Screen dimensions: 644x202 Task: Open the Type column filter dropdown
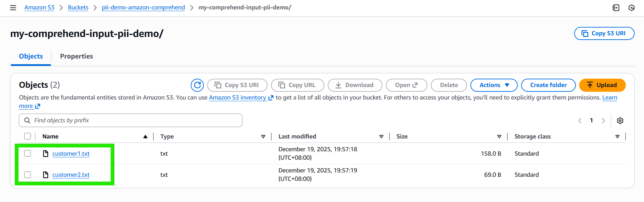click(x=263, y=136)
